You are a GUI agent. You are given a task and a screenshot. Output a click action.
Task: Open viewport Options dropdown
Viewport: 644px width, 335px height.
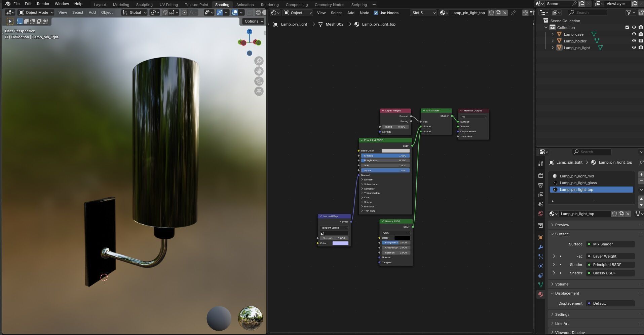click(254, 21)
